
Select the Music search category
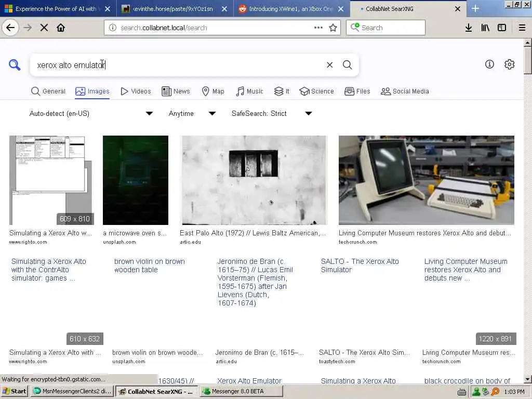(x=249, y=91)
